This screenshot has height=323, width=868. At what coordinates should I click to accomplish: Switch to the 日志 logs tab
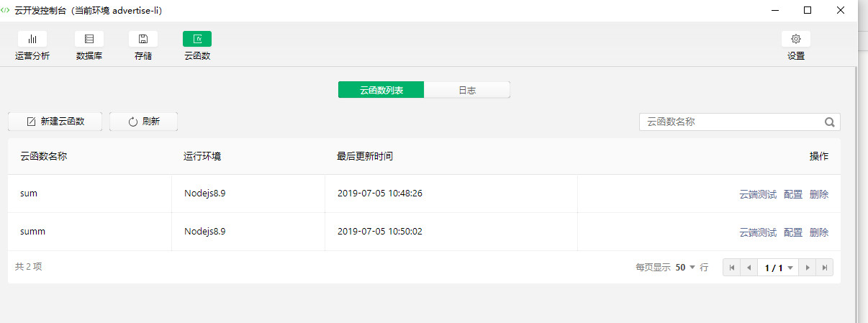coord(467,90)
